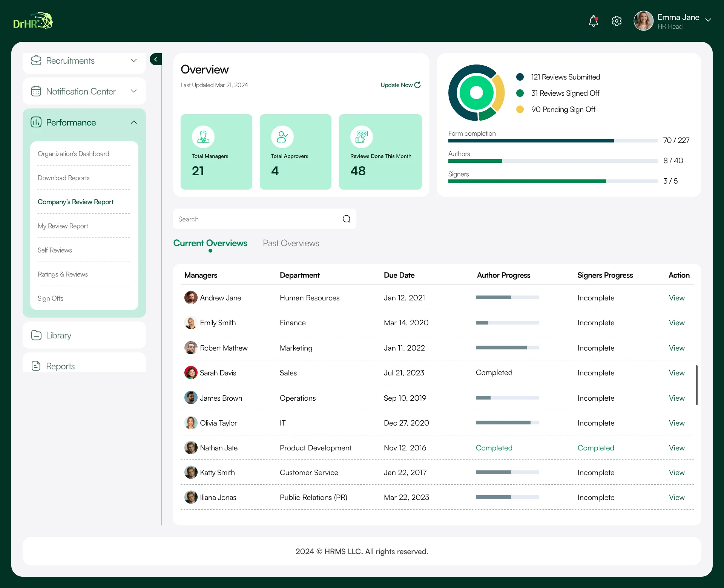Screen dimensions: 724x588
Task: Collapse the Performance menu chevron
Action: pyautogui.click(x=134, y=122)
